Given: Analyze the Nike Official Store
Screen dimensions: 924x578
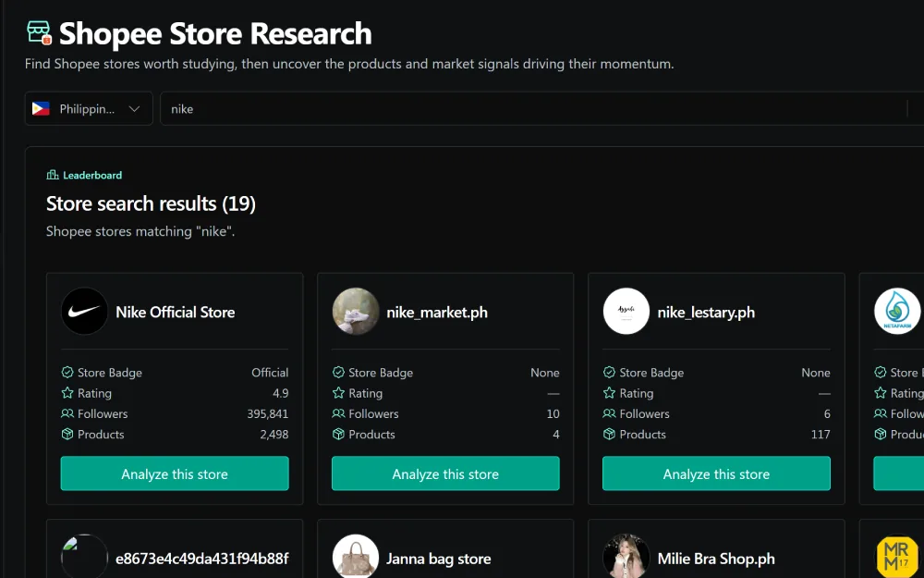Looking at the screenshot, I should coord(175,473).
